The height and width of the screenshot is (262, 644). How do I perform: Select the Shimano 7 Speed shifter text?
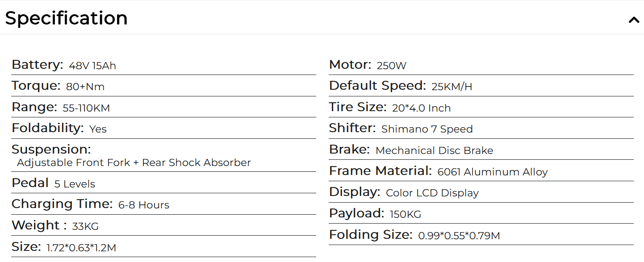[427, 129]
